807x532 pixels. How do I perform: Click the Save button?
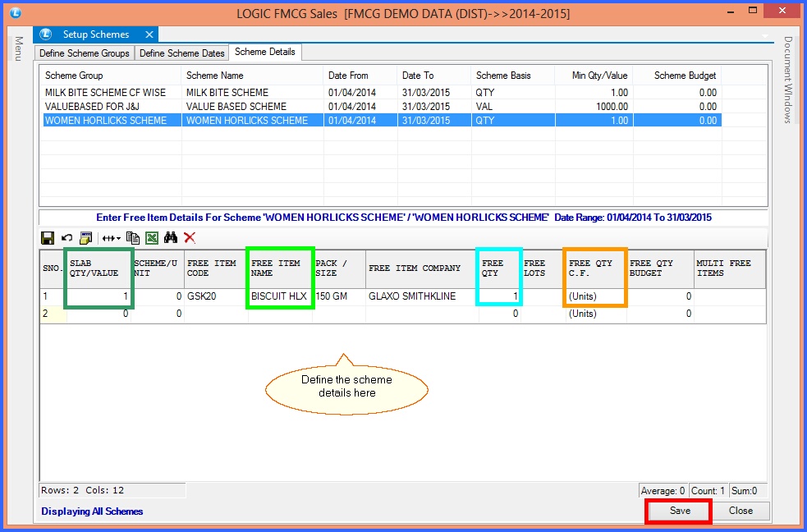click(680, 511)
